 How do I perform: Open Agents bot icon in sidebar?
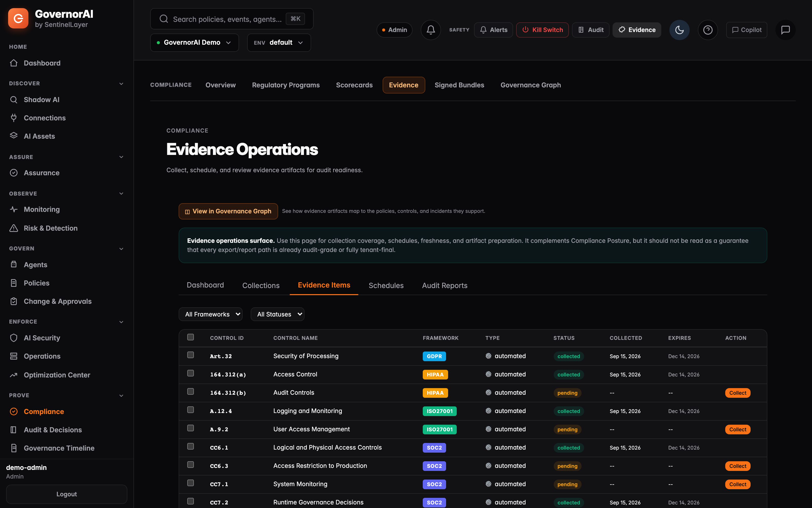point(14,264)
